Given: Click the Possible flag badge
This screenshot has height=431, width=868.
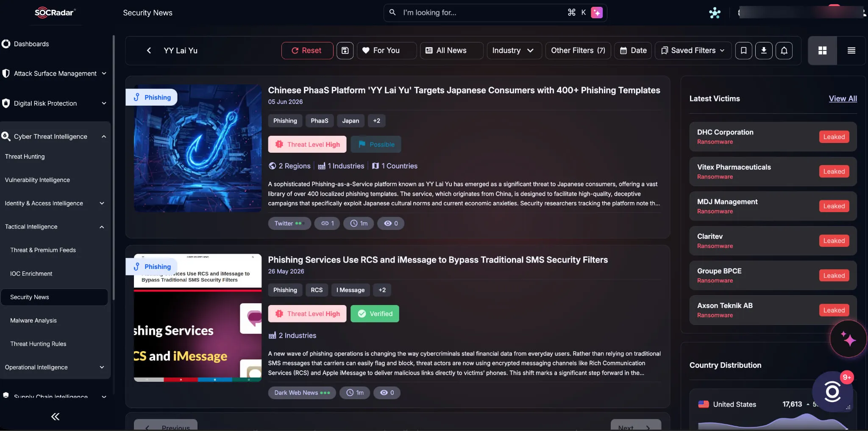Looking at the screenshot, I should point(376,144).
